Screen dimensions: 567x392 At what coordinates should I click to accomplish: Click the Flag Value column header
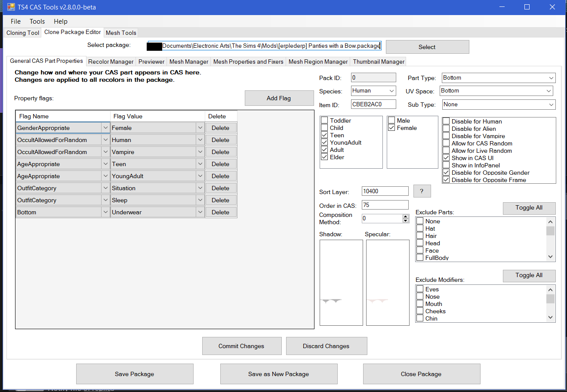pos(157,116)
